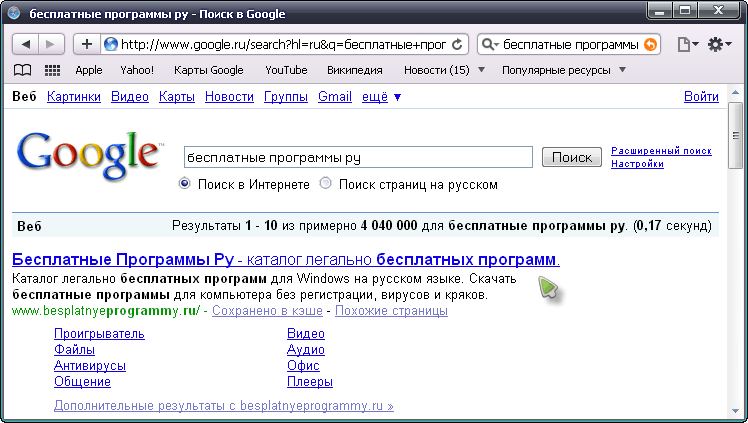
Task: Open the Антивирусы sitelink
Action: coord(90,366)
